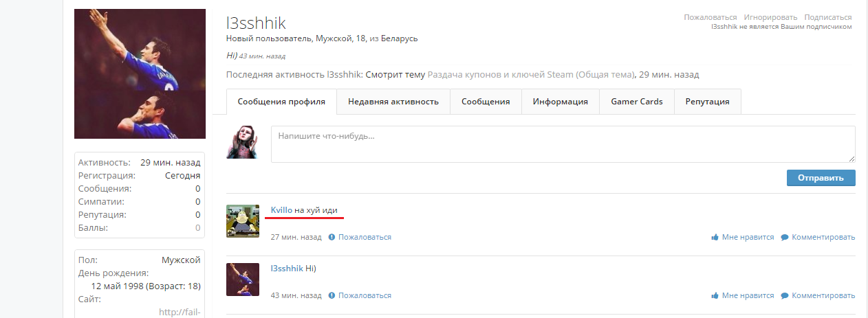Switch to Недавняя активность tab
This screenshot has width=868, height=318.
393,101
